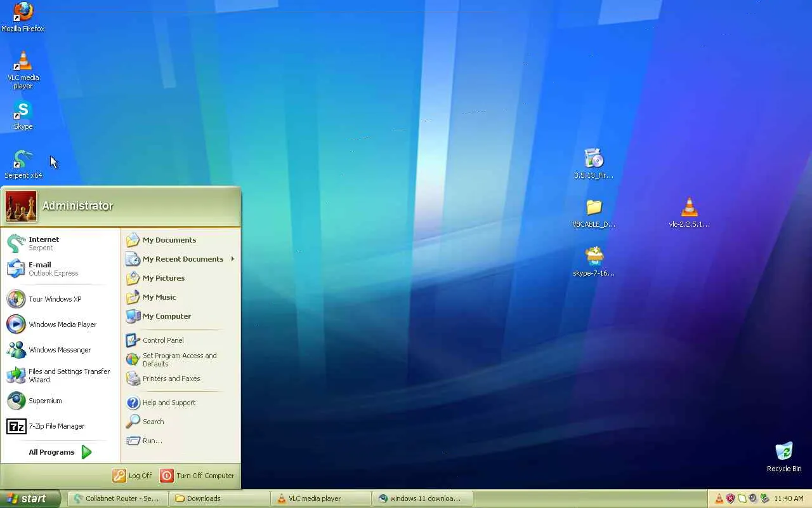
Task: Select the skype-7-16... installer on desktop
Action: [x=594, y=262]
